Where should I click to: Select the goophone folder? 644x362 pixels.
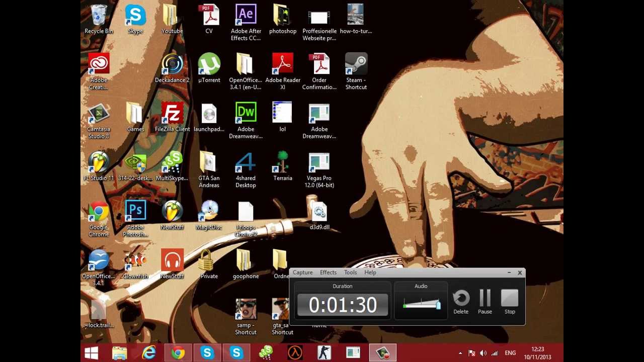pos(246,264)
